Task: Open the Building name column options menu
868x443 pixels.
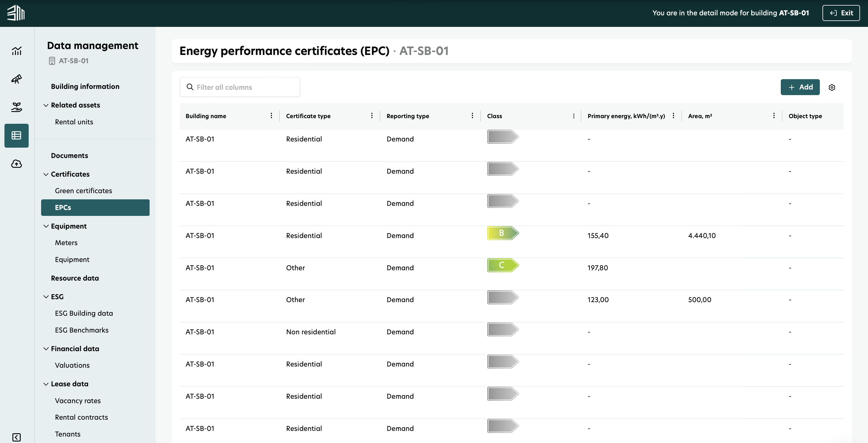Action: (271, 116)
